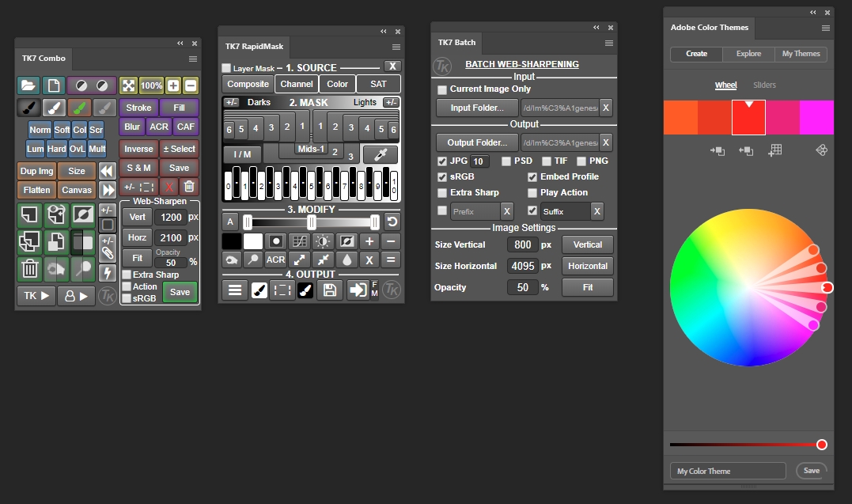The width and height of the screenshot is (852, 504).
Task: Enable the PNG format checkbox
Action: [581, 161]
